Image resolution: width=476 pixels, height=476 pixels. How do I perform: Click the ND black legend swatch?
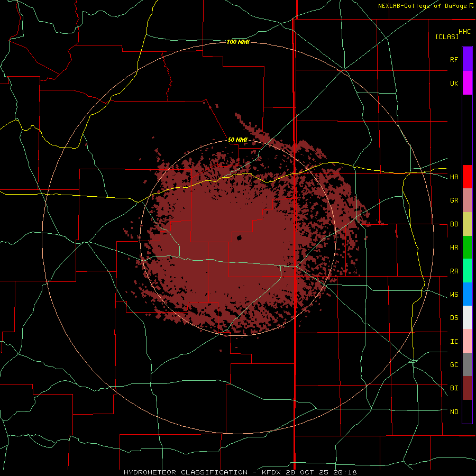point(467,411)
